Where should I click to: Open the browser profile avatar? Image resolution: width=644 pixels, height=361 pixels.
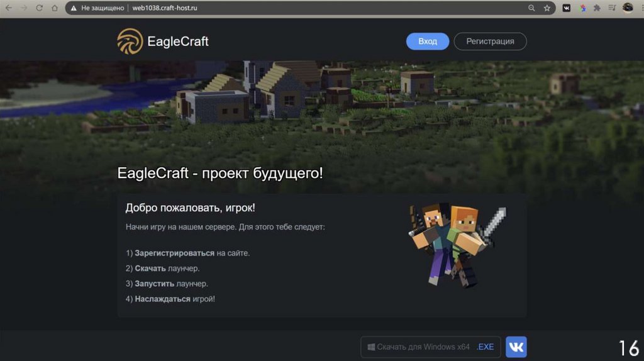point(628,8)
